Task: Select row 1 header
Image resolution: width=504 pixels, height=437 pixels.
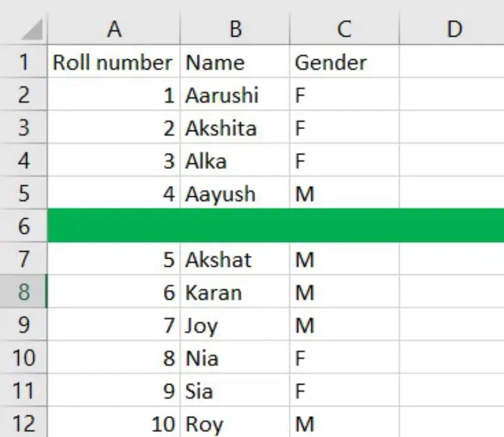Action: click(24, 62)
